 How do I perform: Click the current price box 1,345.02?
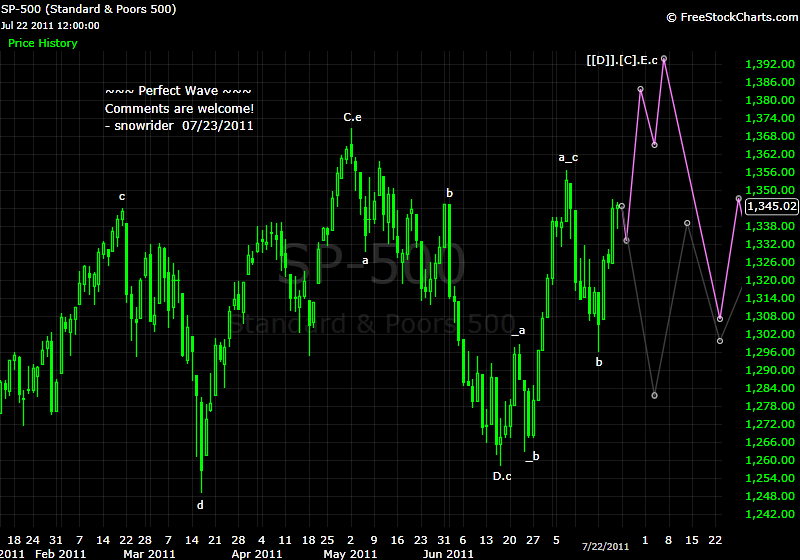(x=771, y=206)
